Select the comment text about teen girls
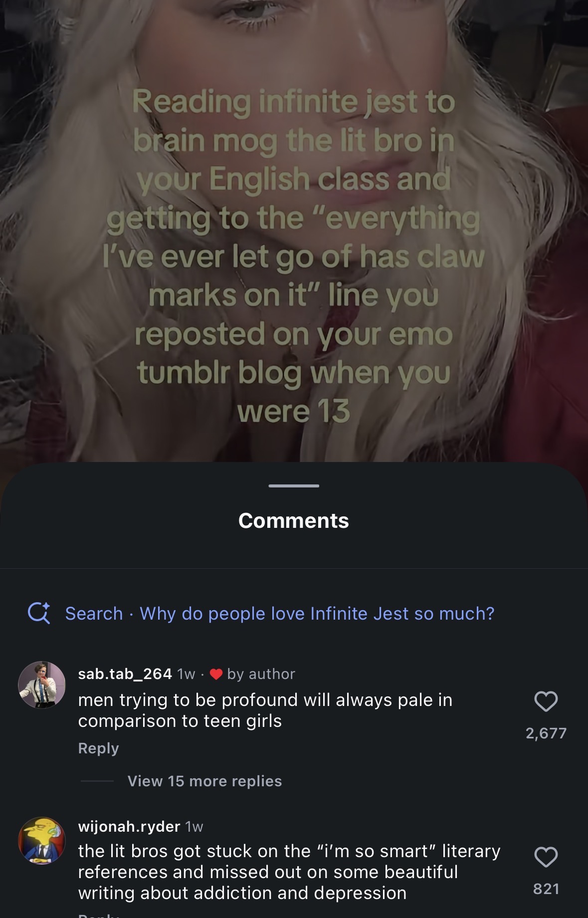Screen dimensions: 588x918 265,710
